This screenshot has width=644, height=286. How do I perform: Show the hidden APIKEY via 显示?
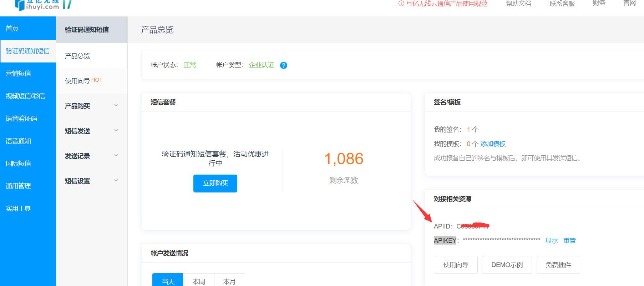pyautogui.click(x=551, y=241)
